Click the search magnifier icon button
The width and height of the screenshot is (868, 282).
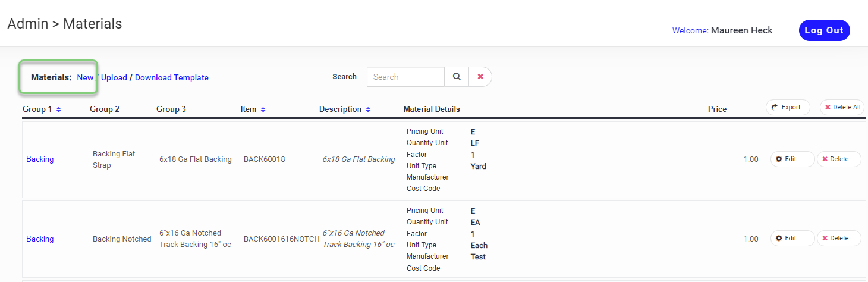click(457, 77)
